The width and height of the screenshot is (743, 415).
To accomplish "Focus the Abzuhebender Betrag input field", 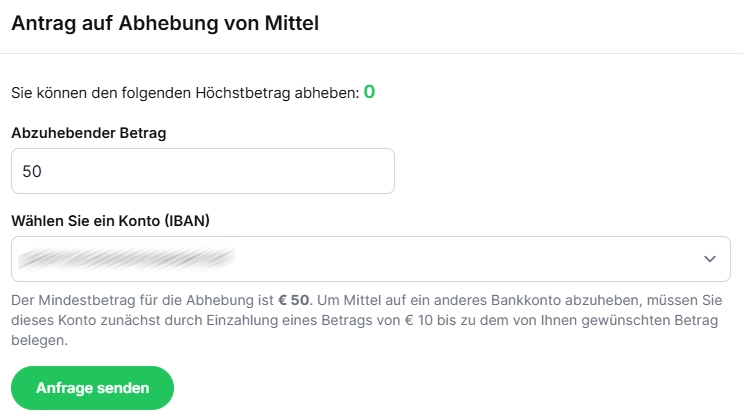I will click(x=202, y=171).
